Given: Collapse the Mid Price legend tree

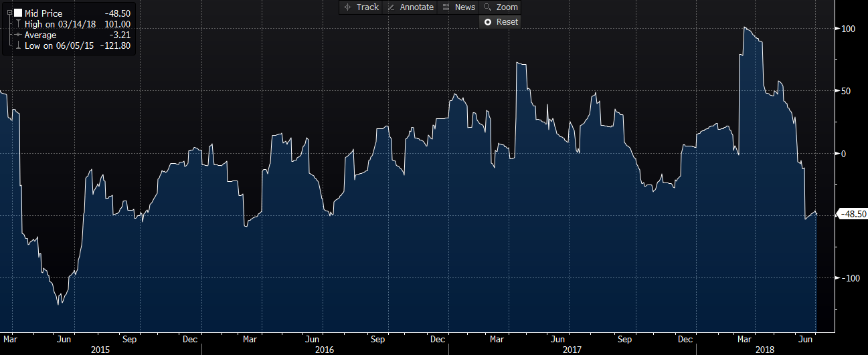Looking at the screenshot, I should [x=9, y=13].
